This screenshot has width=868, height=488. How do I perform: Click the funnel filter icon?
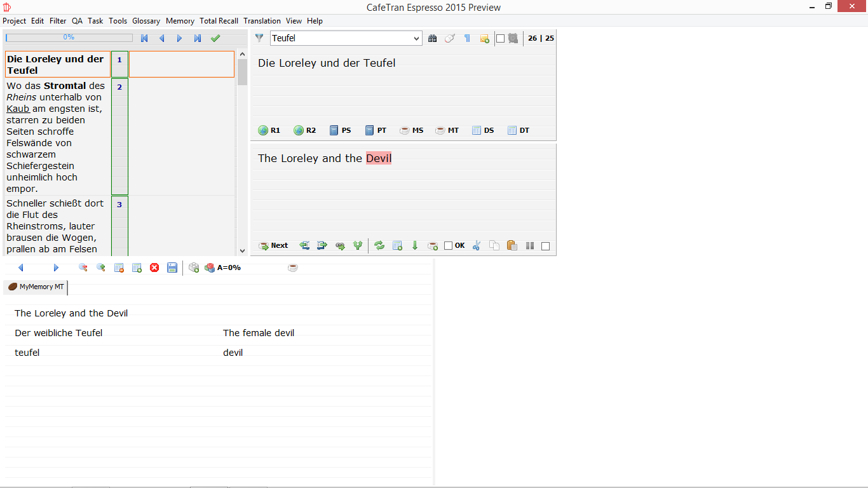[259, 38]
